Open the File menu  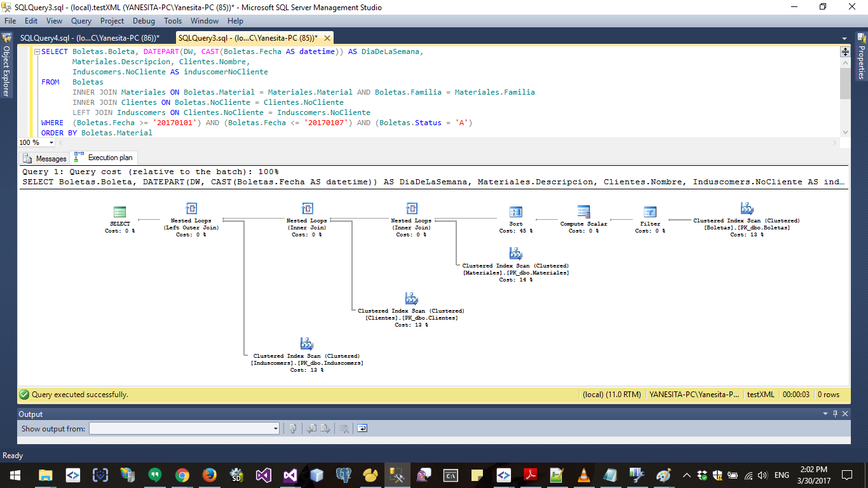click(x=10, y=21)
